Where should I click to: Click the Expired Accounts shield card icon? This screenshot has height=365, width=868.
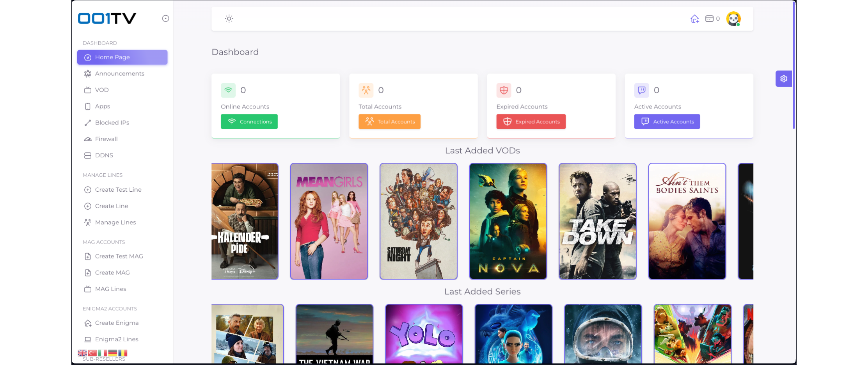504,91
